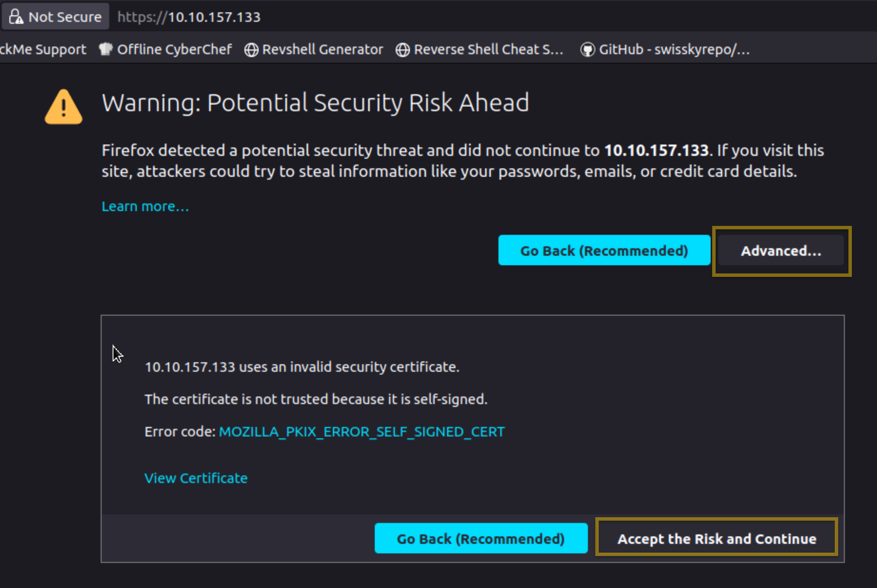Screen dimensions: 877x588
Task: Click Accept the Risk and Continue
Action: click(x=717, y=539)
